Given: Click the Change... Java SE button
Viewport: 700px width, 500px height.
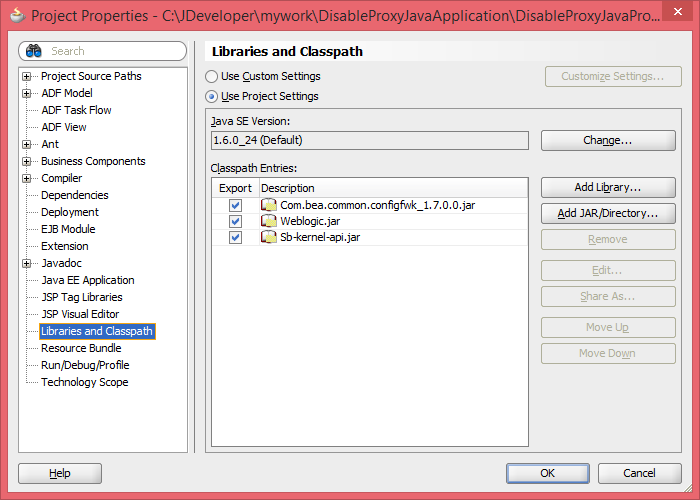Looking at the screenshot, I should (608, 140).
